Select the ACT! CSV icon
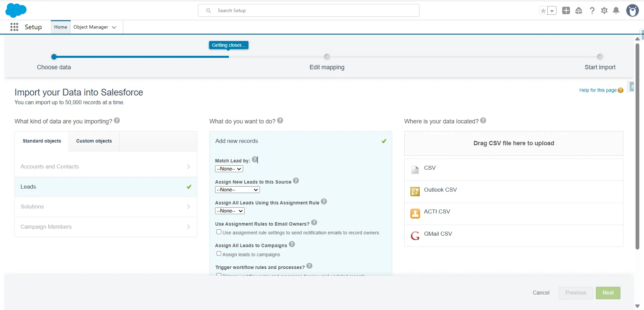The width and height of the screenshot is (644, 310). pyautogui.click(x=415, y=214)
